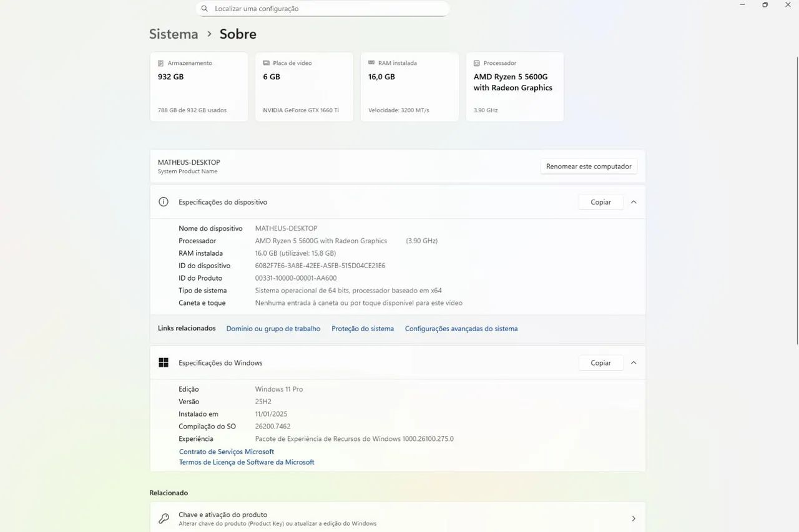
Task: Click the Windows logo icon
Action: [164, 363]
